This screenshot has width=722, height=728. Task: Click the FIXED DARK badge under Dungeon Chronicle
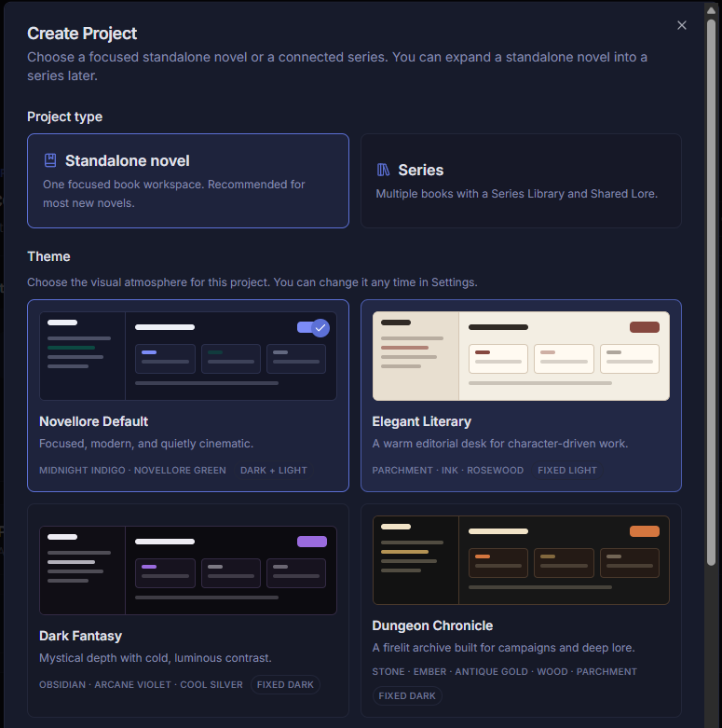click(x=407, y=696)
